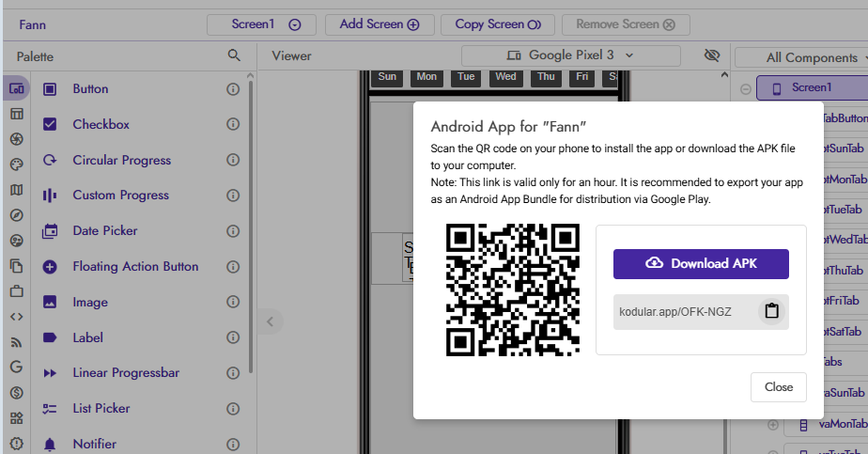This screenshot has width=868, height=454.
Task: Collapse the palette panel with arrow
Action: tap(269, 321)
